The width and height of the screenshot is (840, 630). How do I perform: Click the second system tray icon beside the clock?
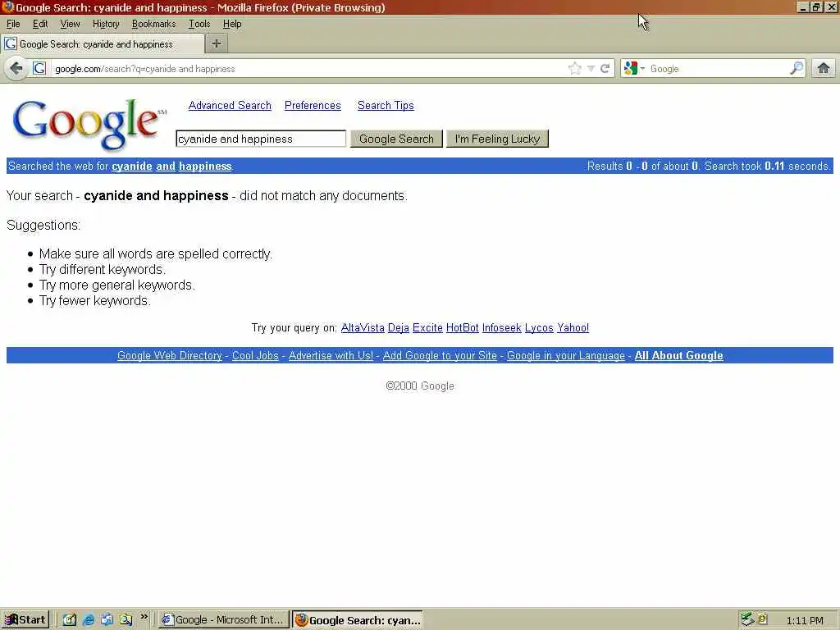click(x=762, y=619)
